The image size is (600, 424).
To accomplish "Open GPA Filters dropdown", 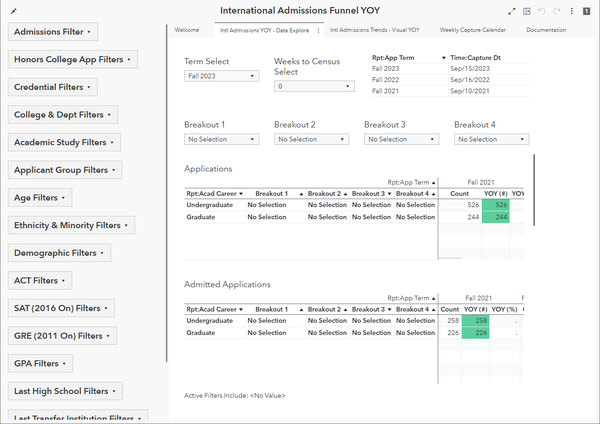I will pyautogui.click(x=40, y=363).
